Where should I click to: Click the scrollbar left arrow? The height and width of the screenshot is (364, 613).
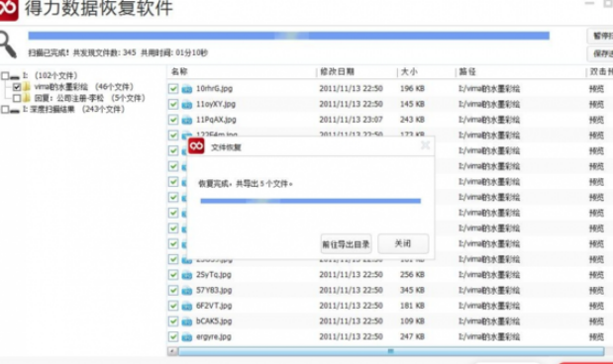point(172,351)
